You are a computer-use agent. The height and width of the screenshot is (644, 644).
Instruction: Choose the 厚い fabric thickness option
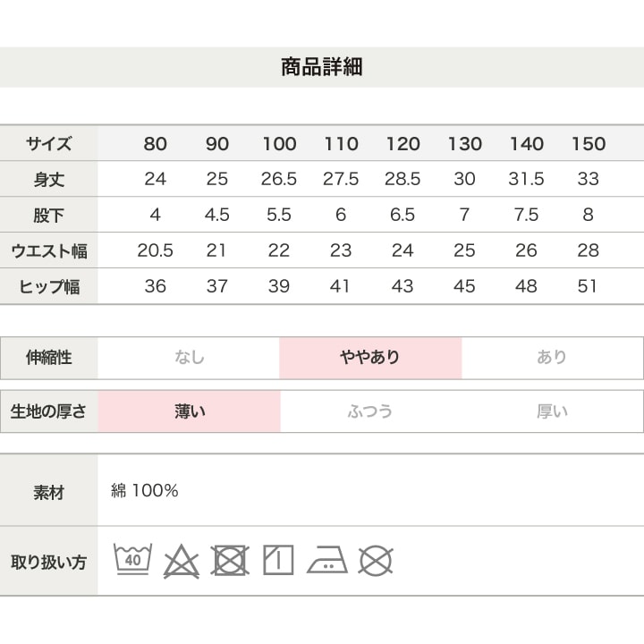pos(552,411)
